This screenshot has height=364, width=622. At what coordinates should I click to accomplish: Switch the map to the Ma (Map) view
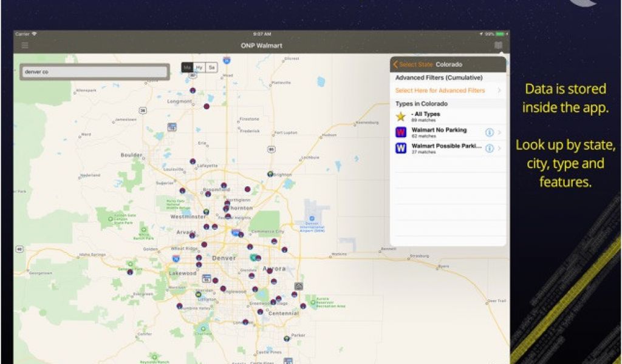click(x=187, y=67)
